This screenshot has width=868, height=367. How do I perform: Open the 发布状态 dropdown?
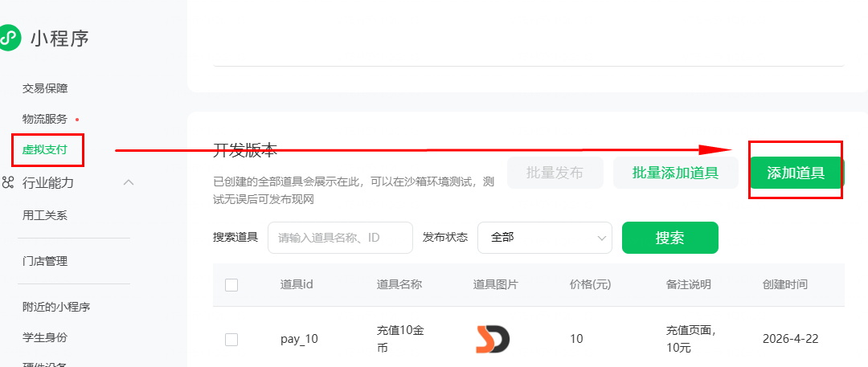pyautogui.click(x=544, y=238)
